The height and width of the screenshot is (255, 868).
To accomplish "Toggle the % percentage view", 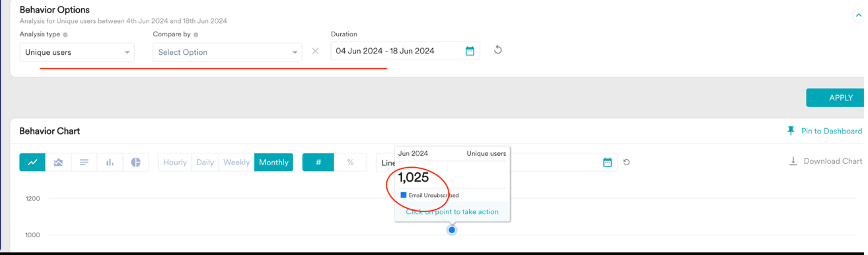I will coord(350,162).
